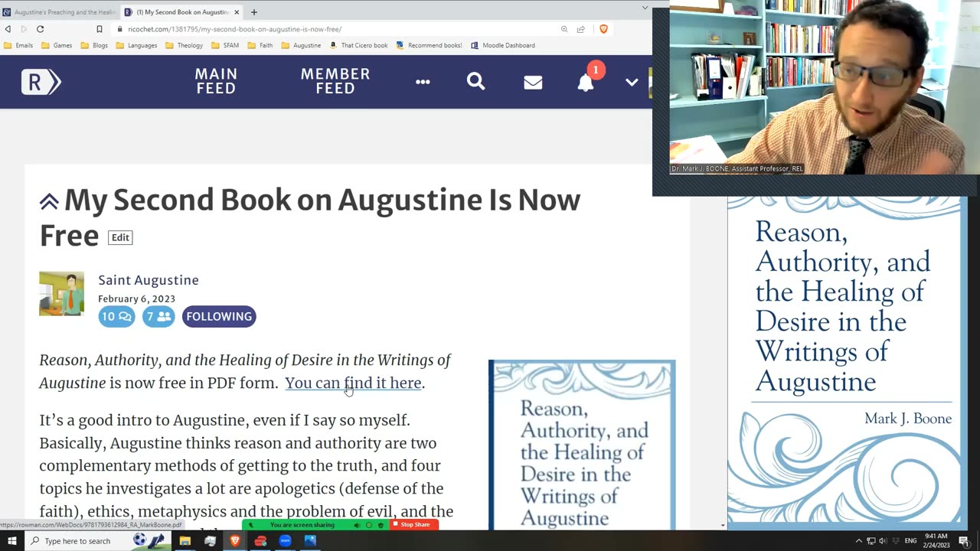980x551 pixels.
Task: Open the Languages bookmarks folder
Action: (136, 45)
